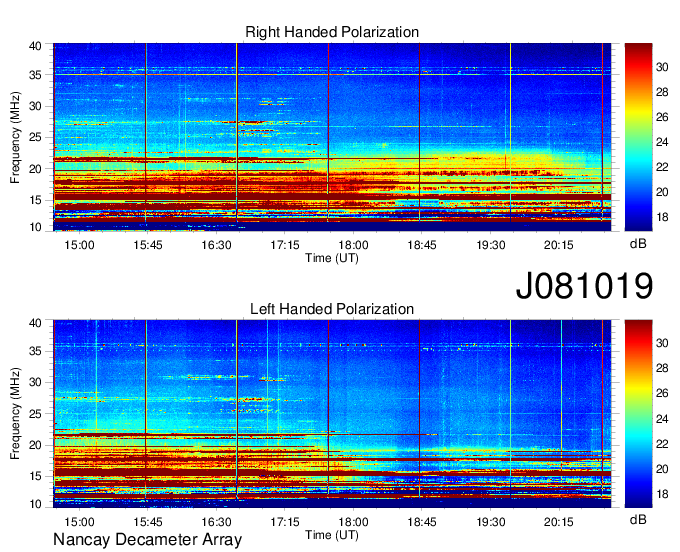Viewport: 680px width, 552px height.
Task: Click "17:15" time tick under Left Handed plot
Action: 285,522
